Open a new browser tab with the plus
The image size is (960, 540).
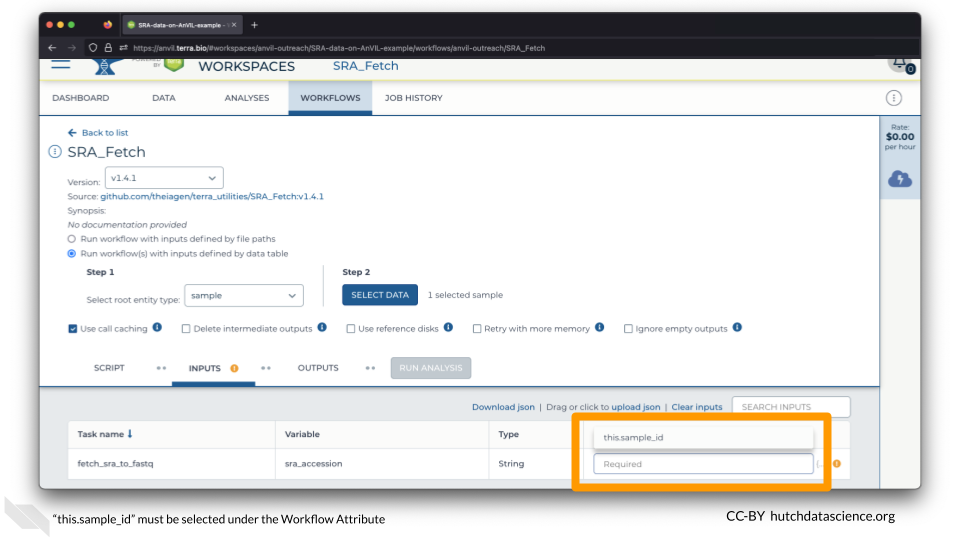(255, 25)
